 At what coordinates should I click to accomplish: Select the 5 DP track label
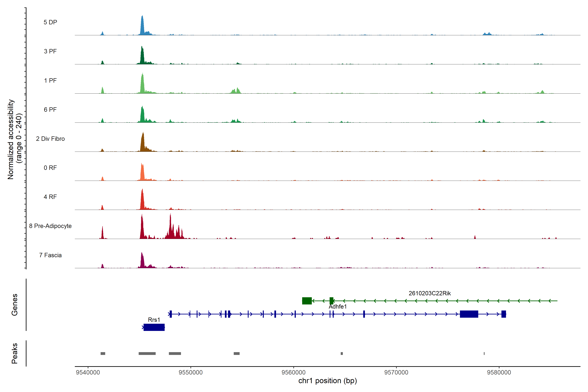click(x=50, y=22)
